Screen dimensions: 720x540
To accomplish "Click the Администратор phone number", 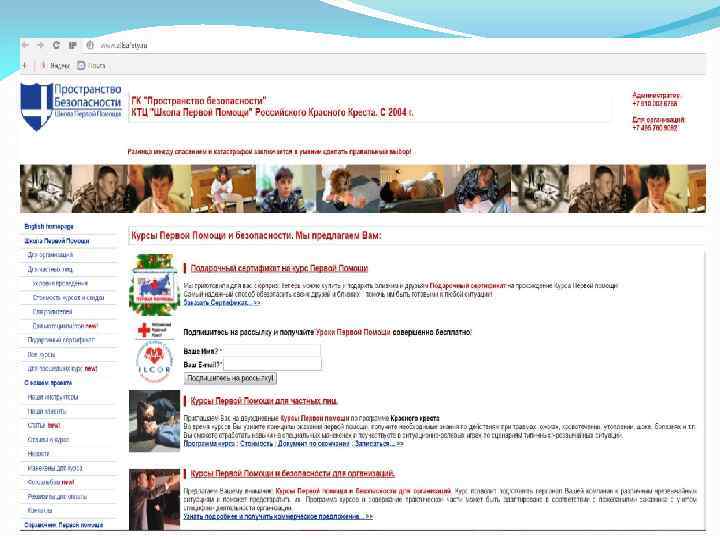I will point(655,104).
